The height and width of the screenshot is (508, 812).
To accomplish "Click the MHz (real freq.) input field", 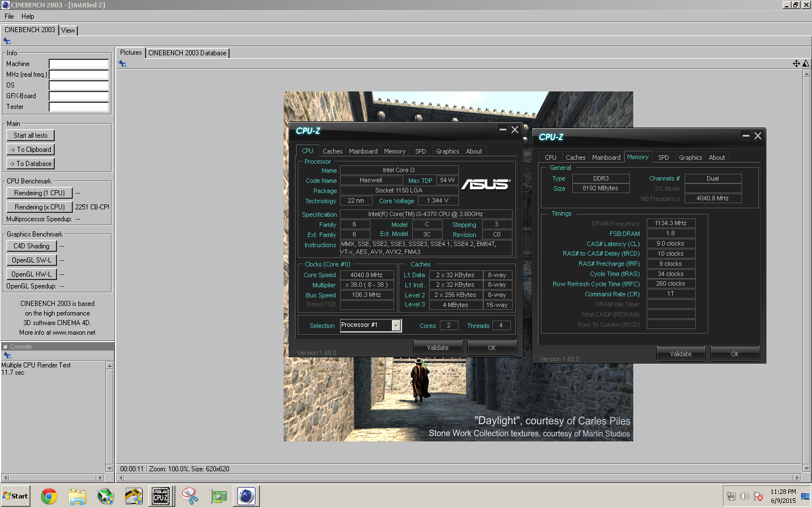I will click(79, 75).
